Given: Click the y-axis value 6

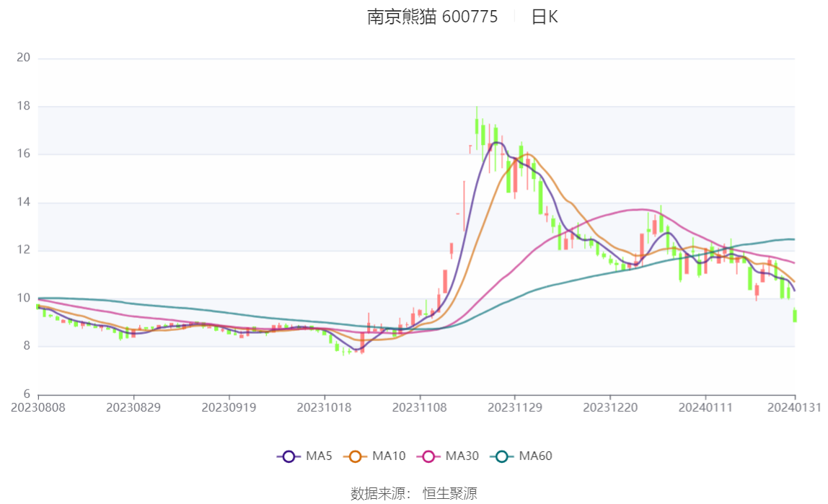Looking at the screenshot, I should click(27, 394).
